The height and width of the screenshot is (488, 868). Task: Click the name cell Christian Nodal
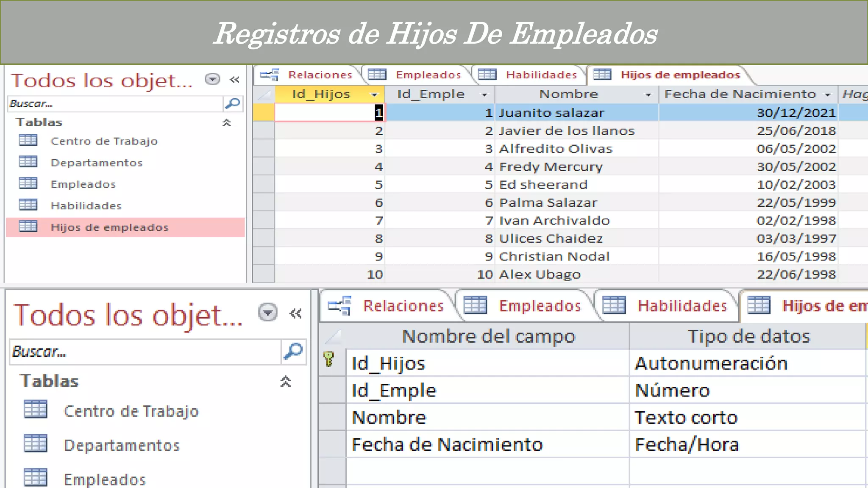point(577,256)
